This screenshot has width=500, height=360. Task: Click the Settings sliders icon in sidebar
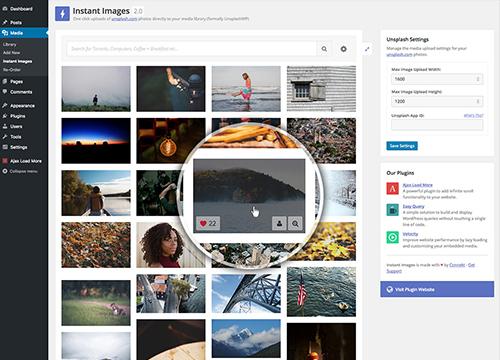tap(5, 147)
